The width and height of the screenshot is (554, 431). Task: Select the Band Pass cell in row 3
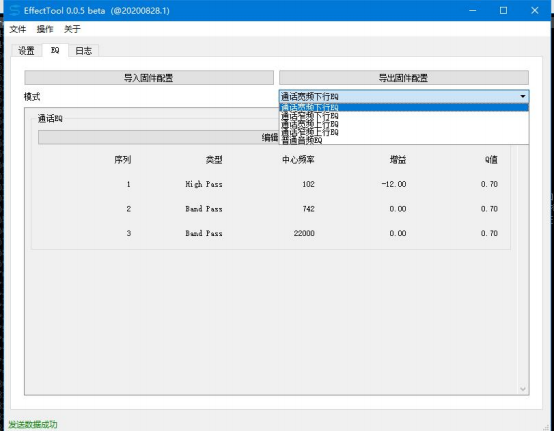204,233
